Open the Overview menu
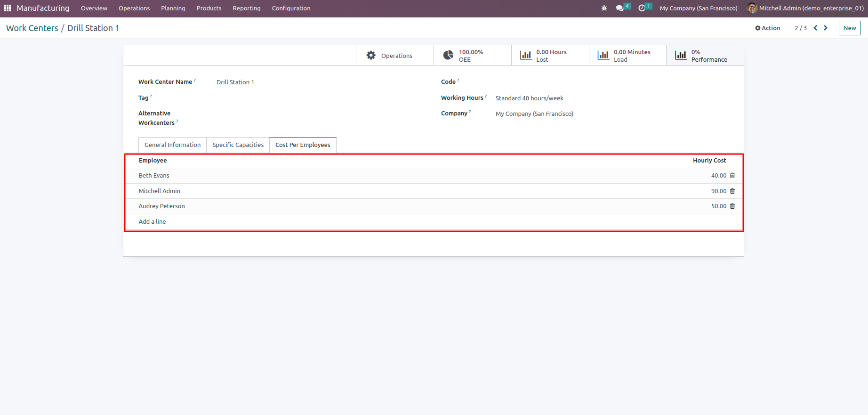Viewport: 868px width, 415px height. tap(94, 8)
